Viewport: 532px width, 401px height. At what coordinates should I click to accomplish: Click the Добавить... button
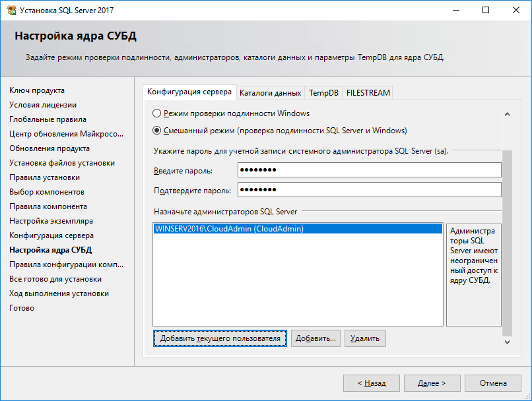[x=316, y=338]
